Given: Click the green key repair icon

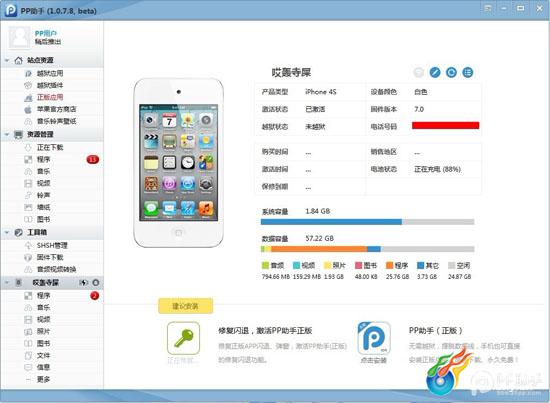Looking at the screenshot, I should click(183, 338).
